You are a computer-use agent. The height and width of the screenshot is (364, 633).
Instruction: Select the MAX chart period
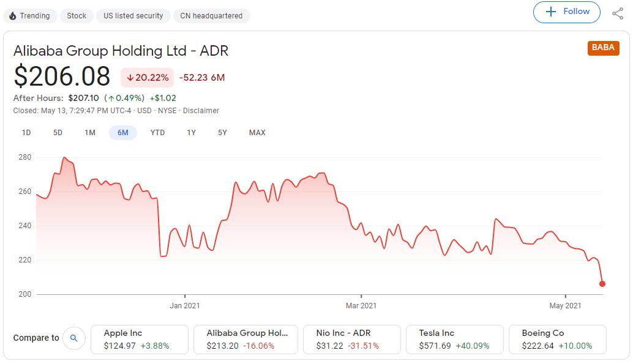257,132
